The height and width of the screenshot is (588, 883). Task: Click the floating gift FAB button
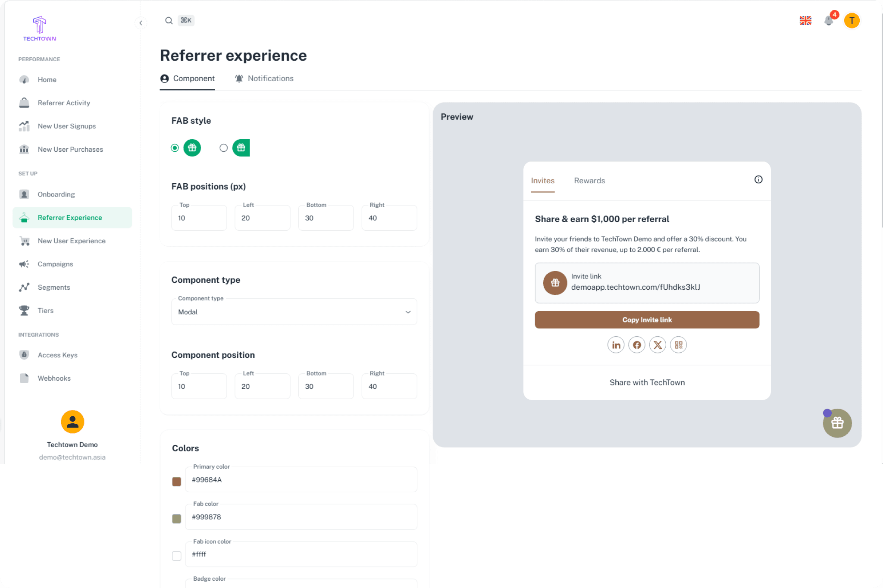click(837, 423)
